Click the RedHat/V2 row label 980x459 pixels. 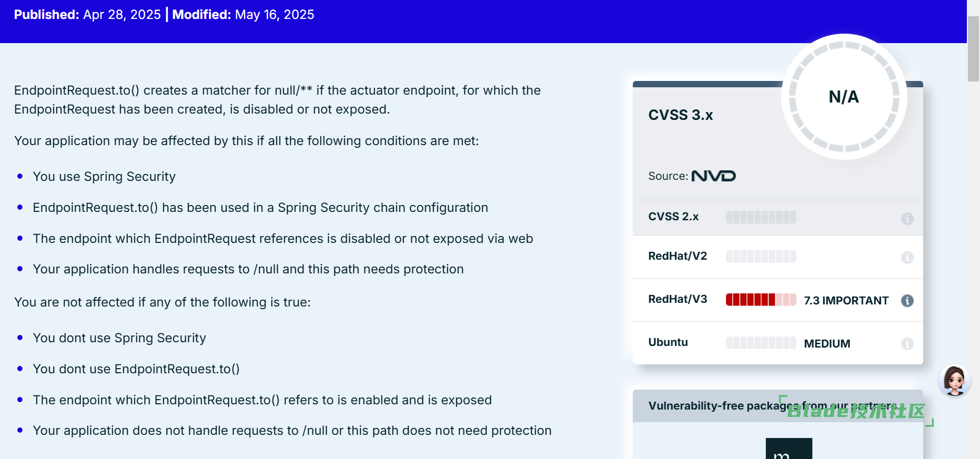[x=678, y=256]
